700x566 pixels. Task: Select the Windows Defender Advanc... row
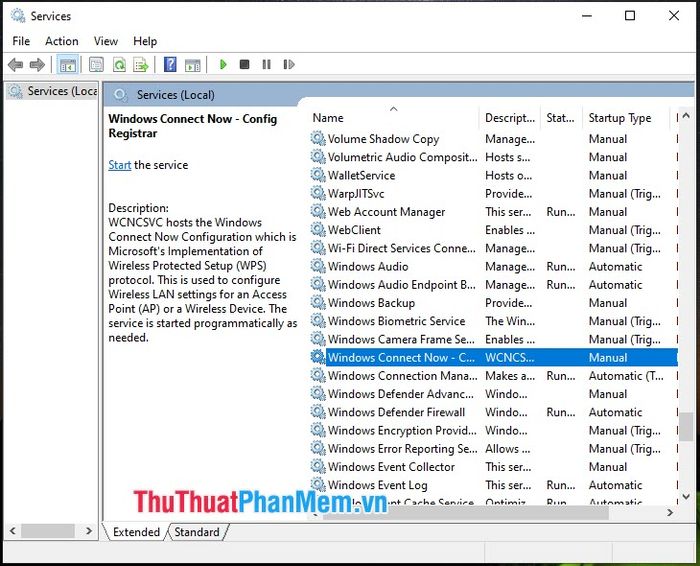click(494, 394)
